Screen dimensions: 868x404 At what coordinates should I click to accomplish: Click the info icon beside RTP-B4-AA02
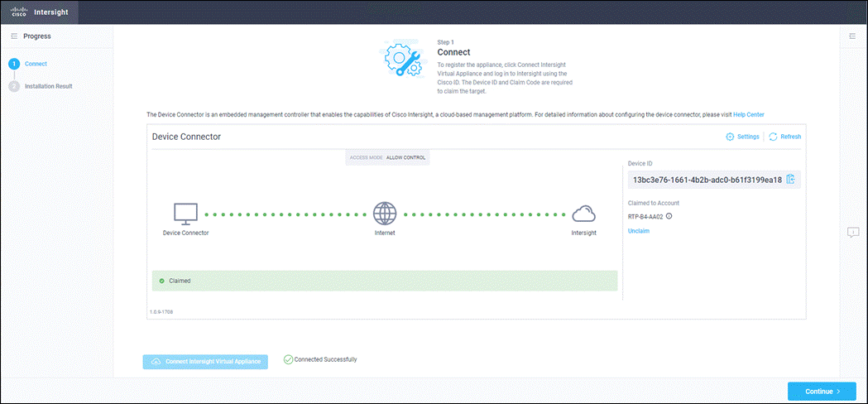tap(669, 216)
